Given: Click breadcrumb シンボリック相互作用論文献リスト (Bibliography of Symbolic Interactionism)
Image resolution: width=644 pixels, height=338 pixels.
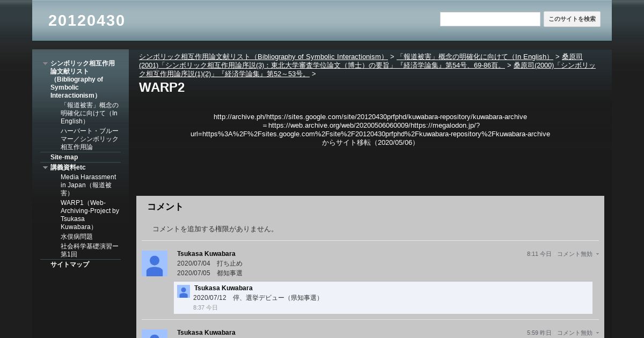Looking at the screenshot, I should 263,57.
